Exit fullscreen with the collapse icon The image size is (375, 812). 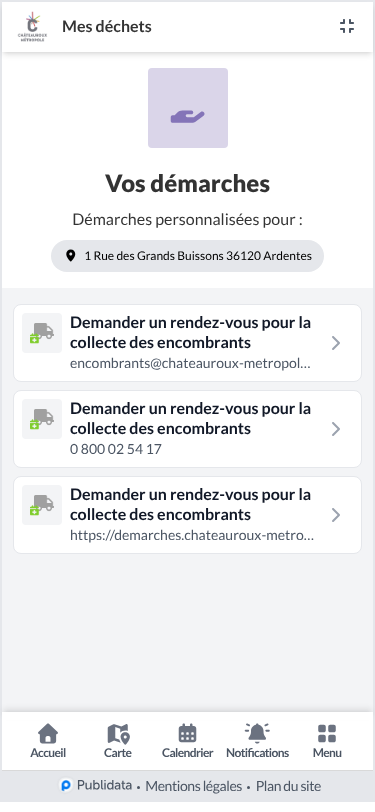point(347,26)
